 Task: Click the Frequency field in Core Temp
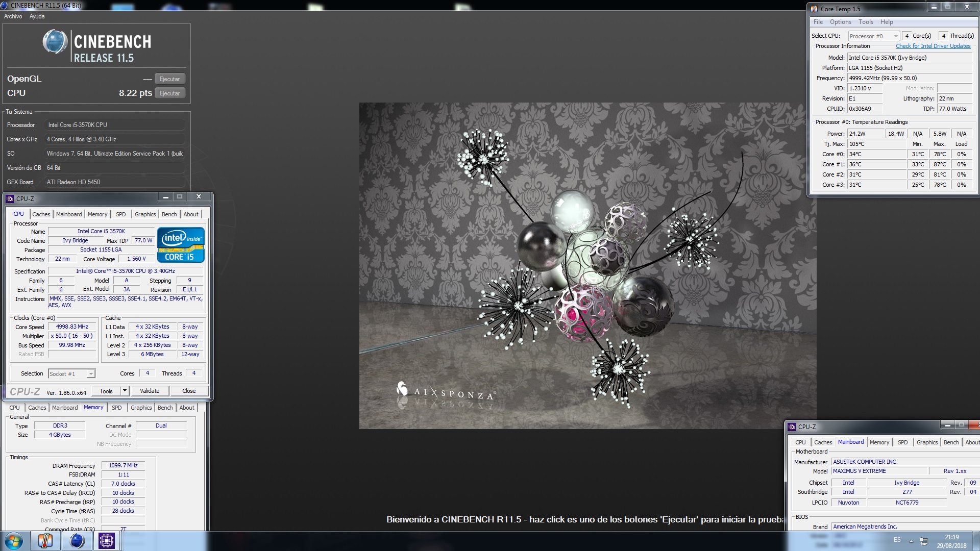910,78
